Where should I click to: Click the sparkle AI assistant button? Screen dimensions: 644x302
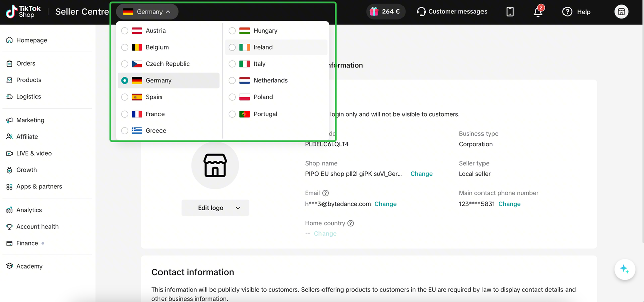(x=624, y=269)
